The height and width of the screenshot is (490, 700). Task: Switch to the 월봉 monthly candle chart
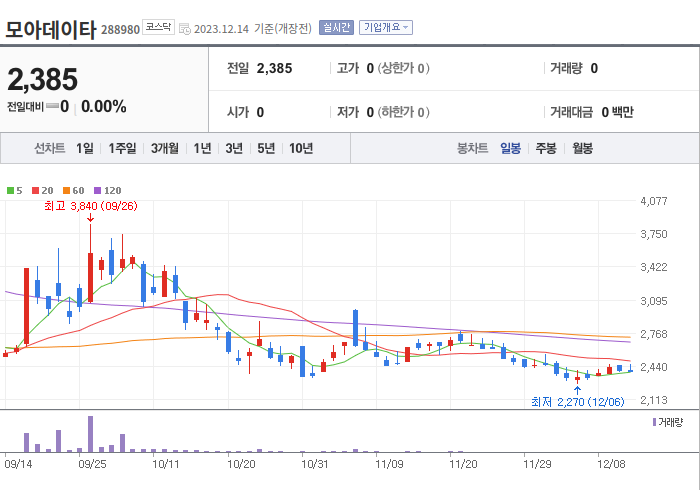pos(583,148)
